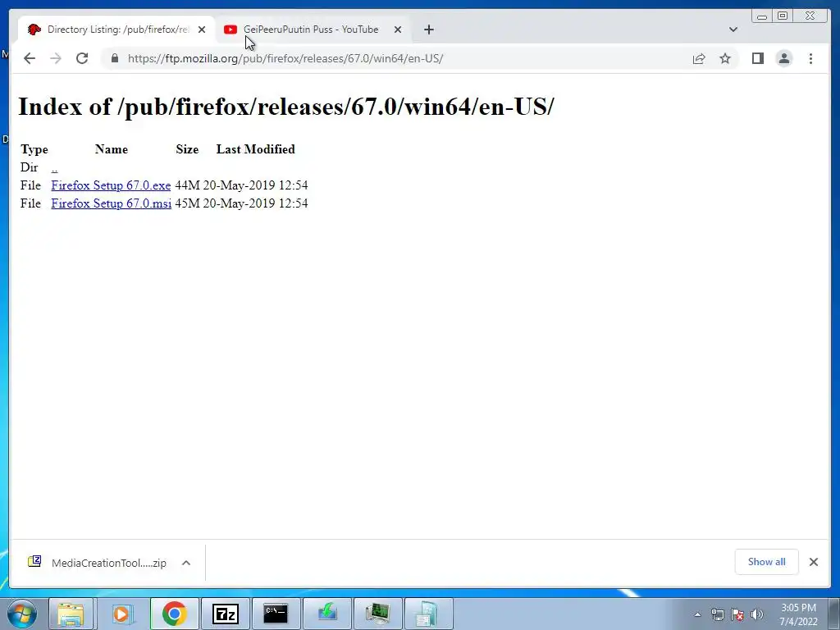
Task: Click the '44M' size text
Action: 187,185
